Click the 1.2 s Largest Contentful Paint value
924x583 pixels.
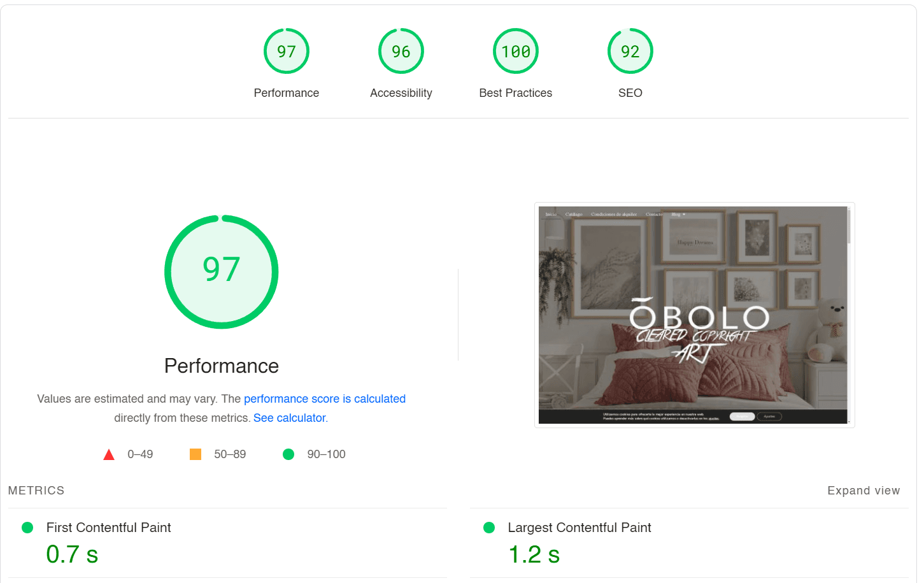534,554
